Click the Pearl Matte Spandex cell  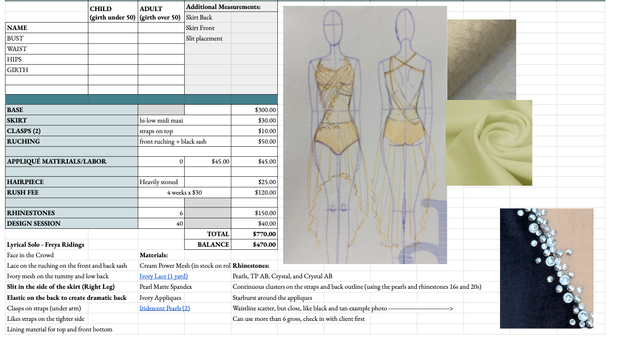tap(166, 287)
